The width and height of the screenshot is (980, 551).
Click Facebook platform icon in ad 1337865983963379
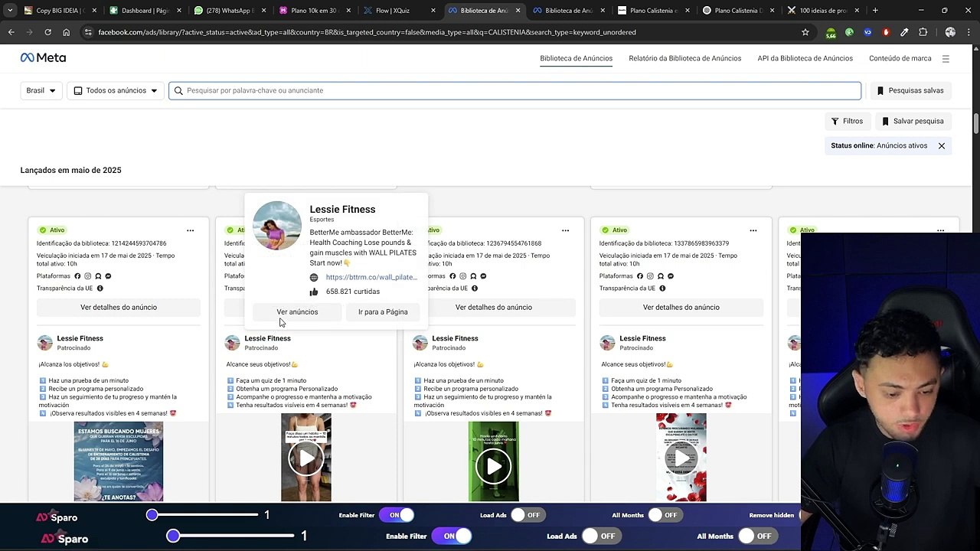pos(640,275)
